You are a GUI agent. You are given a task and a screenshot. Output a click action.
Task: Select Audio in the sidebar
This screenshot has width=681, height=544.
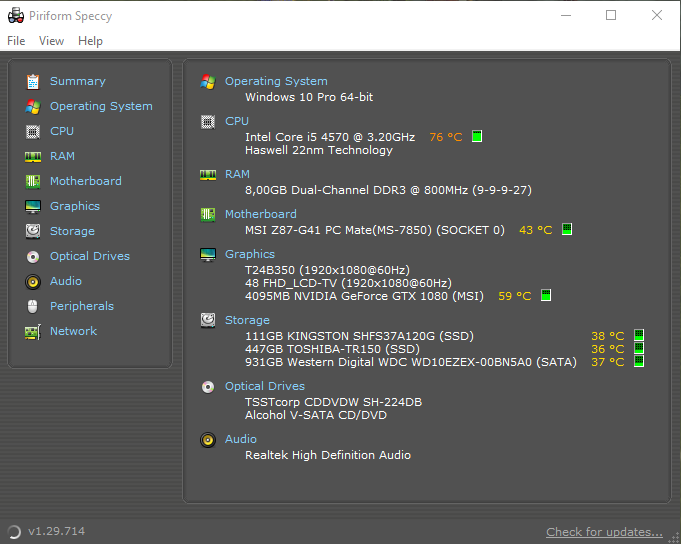[66, 281]
